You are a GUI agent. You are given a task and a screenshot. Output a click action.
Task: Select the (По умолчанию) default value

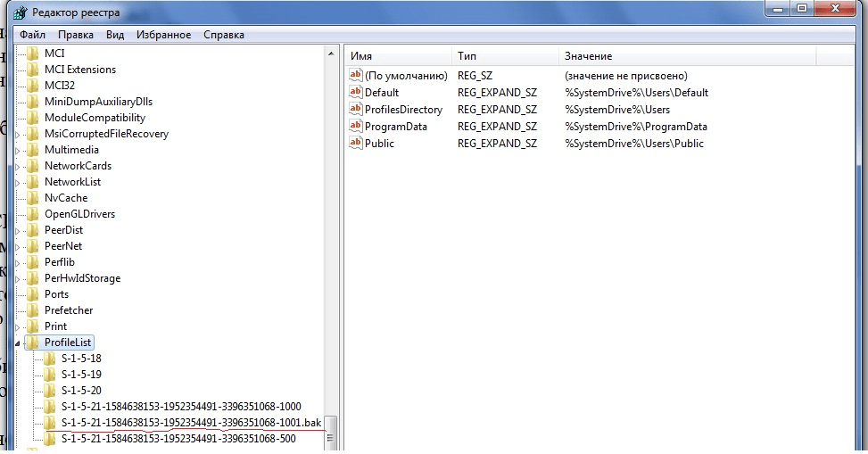pos(406,76)
